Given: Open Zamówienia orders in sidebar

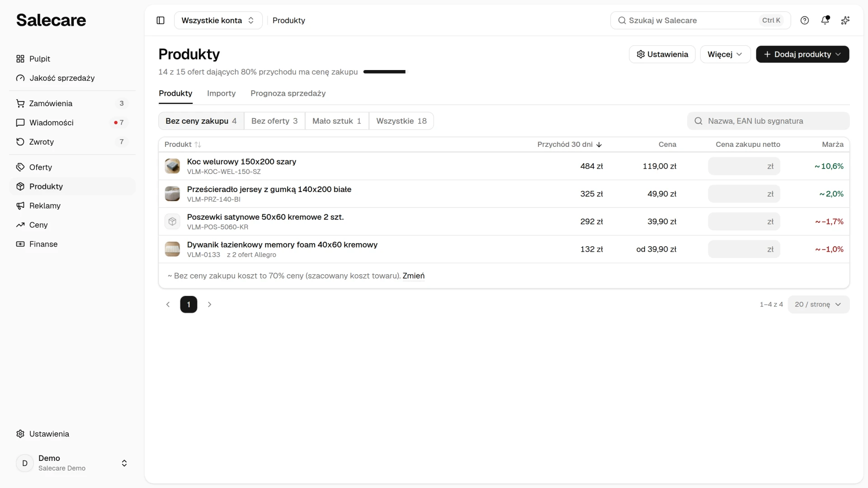Looking at the screenshot, I should 72,103.
